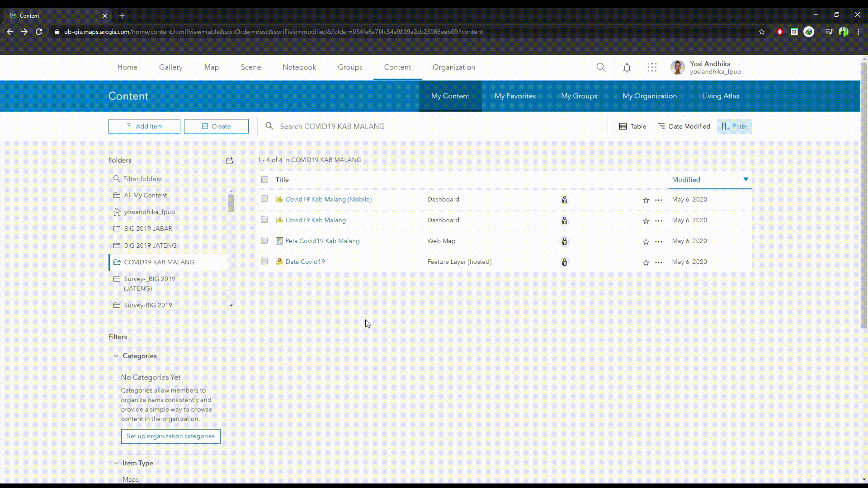Click sharing lock icon for Covid19 Kab Malang
This screenshot has height=488, width=868.
564,221
